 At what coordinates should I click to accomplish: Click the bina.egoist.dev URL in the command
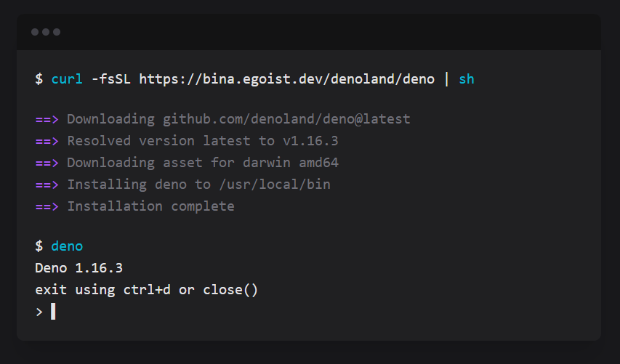pos(286,78)
